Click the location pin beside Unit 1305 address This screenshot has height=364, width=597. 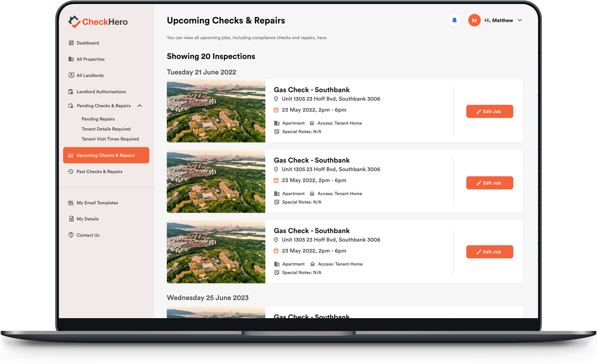coord(276,99)
